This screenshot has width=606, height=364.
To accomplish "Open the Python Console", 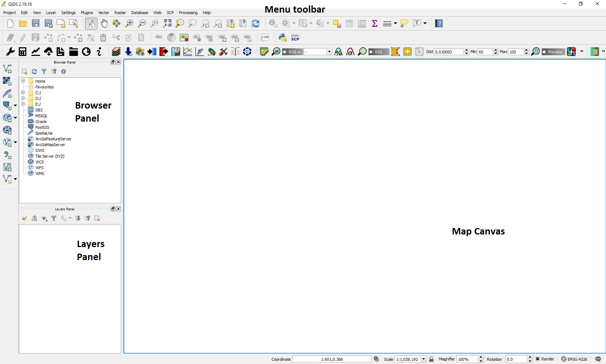I will click(x=283, y=37).
